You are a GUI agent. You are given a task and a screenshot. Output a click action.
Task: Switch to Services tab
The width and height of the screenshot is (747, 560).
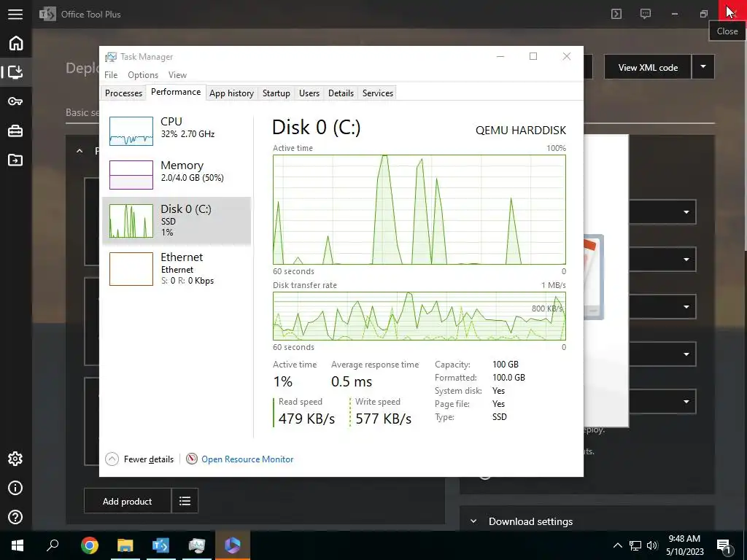[378, 93]
